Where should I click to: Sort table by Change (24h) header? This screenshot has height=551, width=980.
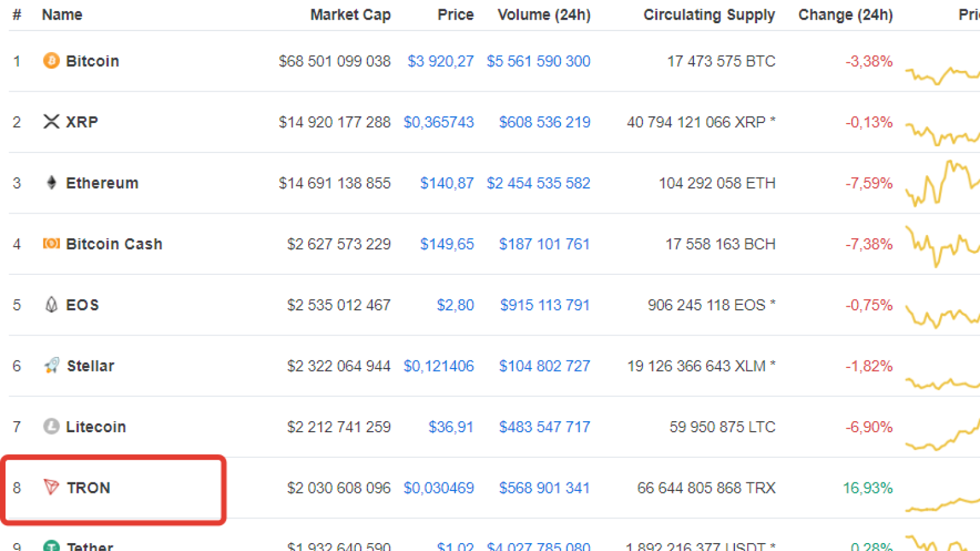[845, 15]
